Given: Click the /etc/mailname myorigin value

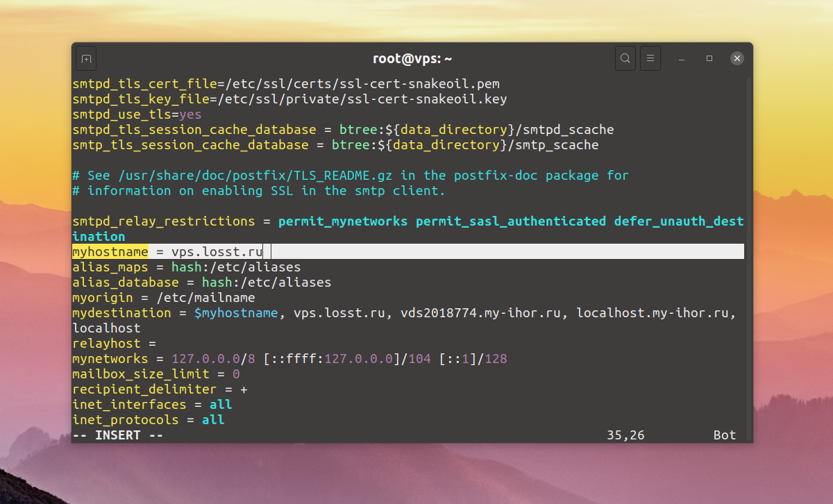Looking at the screenshot, I should [x=205, y=298].
